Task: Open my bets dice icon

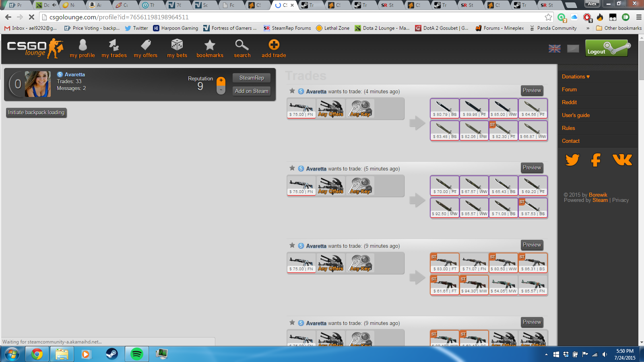Action: click(177, 45)
